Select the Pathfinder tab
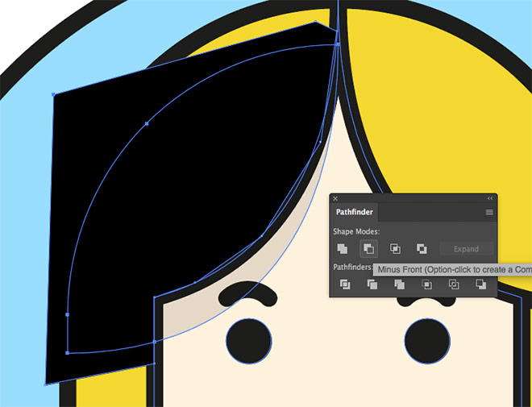The height and width of the screenshot is (407, 532). click(354, 212)
